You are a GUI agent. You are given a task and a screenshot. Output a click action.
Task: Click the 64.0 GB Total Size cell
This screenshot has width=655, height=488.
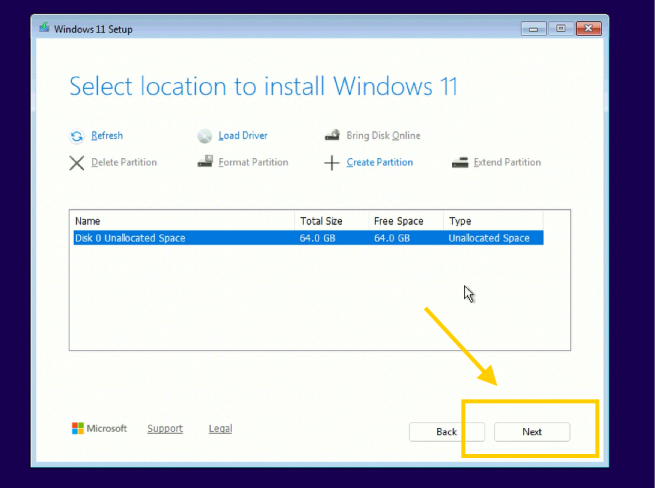point(317,238)
